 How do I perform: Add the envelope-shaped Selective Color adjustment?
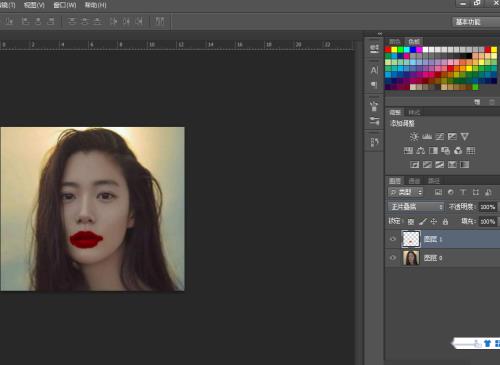(x=452, y=165)
